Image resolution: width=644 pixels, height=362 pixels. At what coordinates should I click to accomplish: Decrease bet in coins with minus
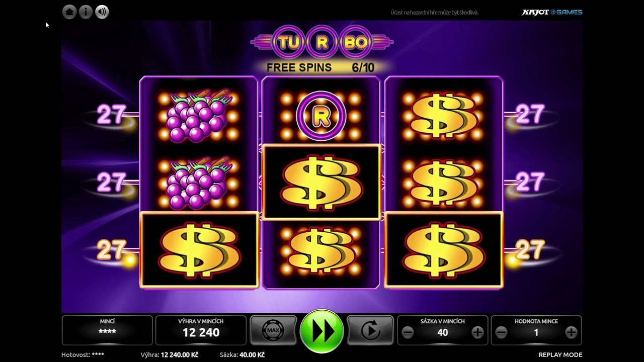pyautogui.click(x=408, y=332)
